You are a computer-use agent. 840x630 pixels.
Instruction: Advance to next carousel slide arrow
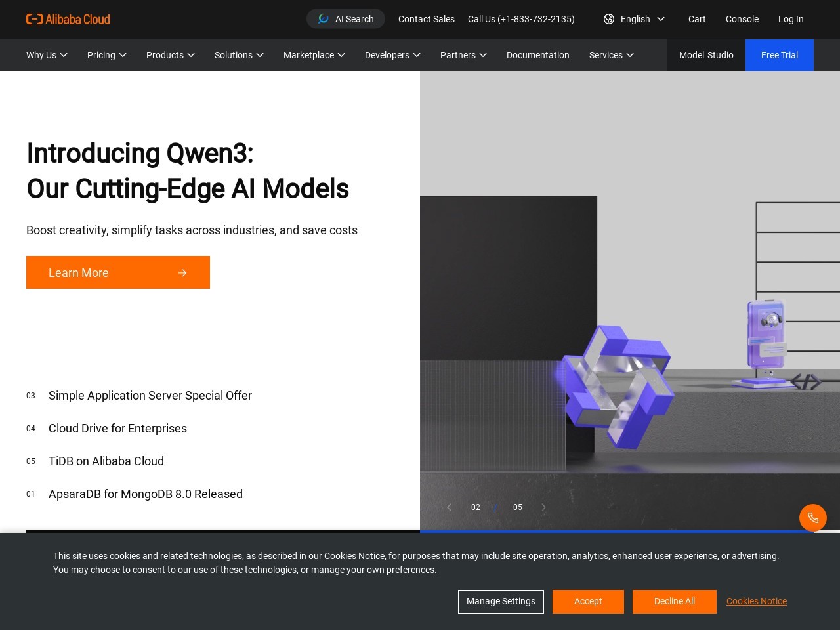[543, 507]
